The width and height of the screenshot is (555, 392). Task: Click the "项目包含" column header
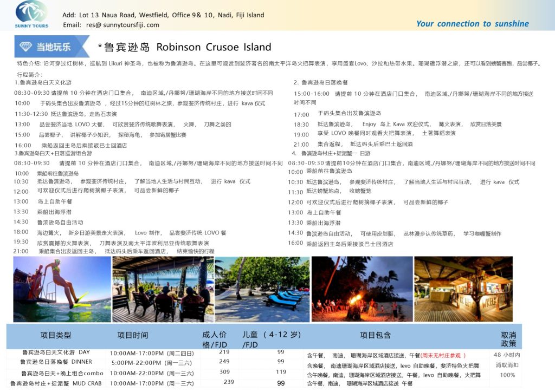coord(376,335)
